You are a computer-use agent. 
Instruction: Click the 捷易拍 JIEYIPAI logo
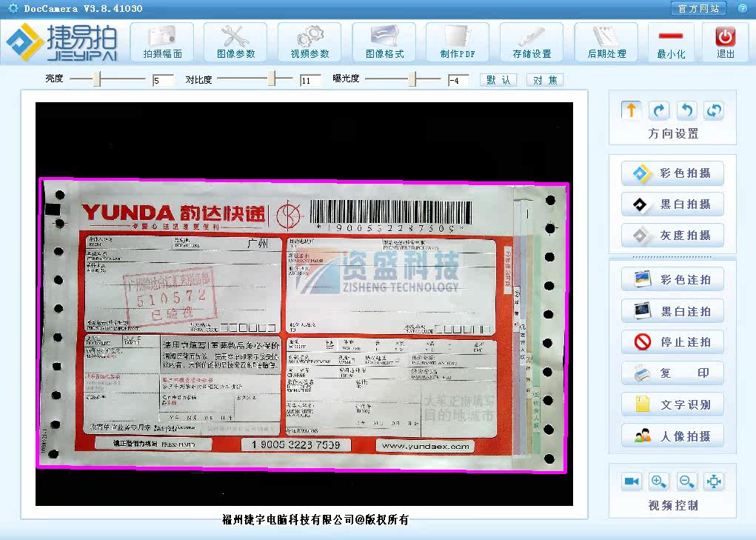[x=61, y=42]
